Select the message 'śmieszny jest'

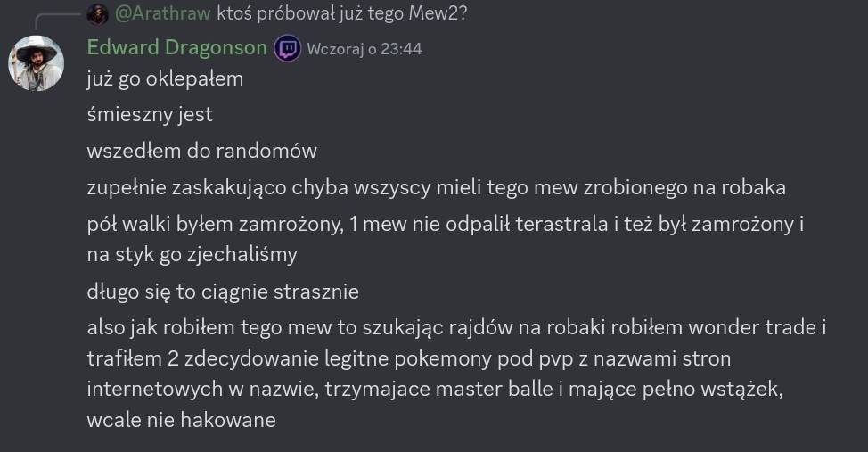(x=150, y=115)
